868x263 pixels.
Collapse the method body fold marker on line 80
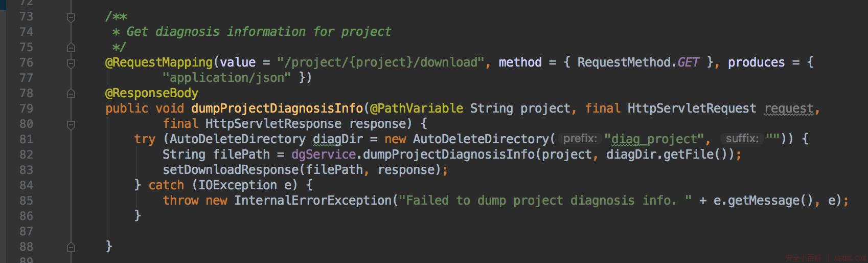click(71, 124)
